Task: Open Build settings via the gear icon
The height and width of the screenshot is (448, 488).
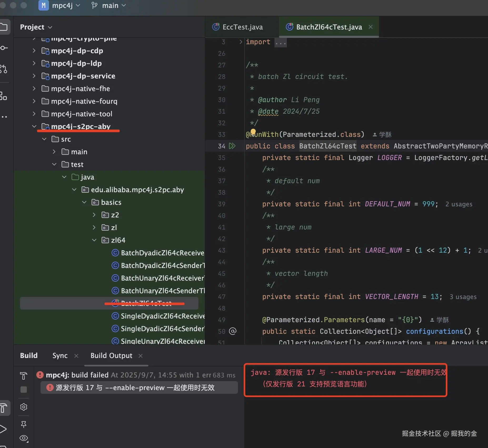Action: [x=23, y=407]
